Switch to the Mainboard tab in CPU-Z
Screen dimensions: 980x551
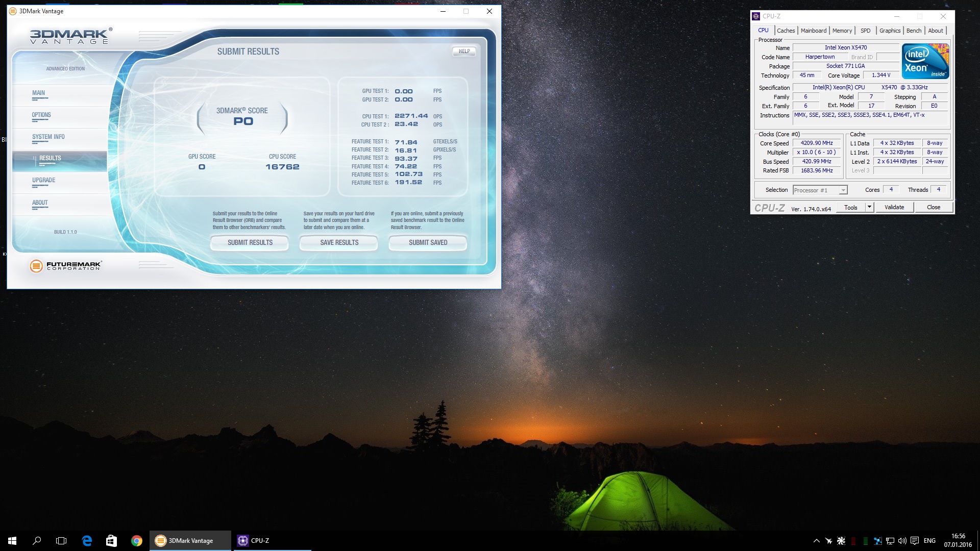(813, 31)
